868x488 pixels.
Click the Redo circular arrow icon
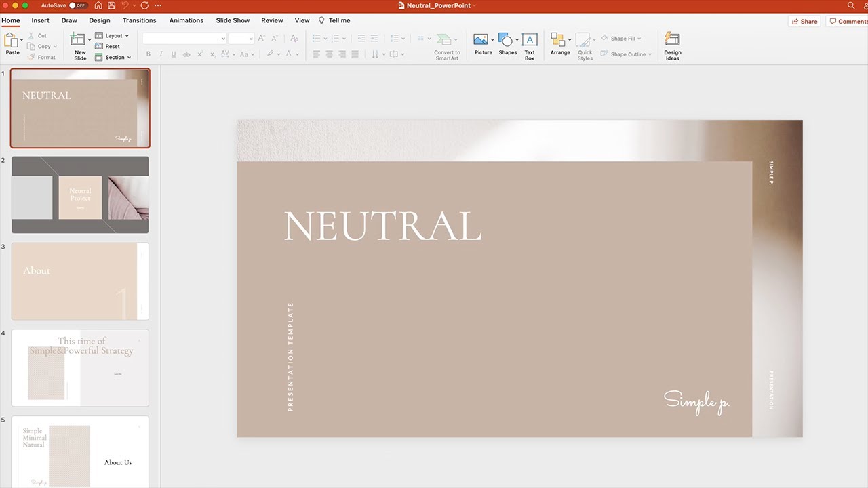tap(144, 5)
